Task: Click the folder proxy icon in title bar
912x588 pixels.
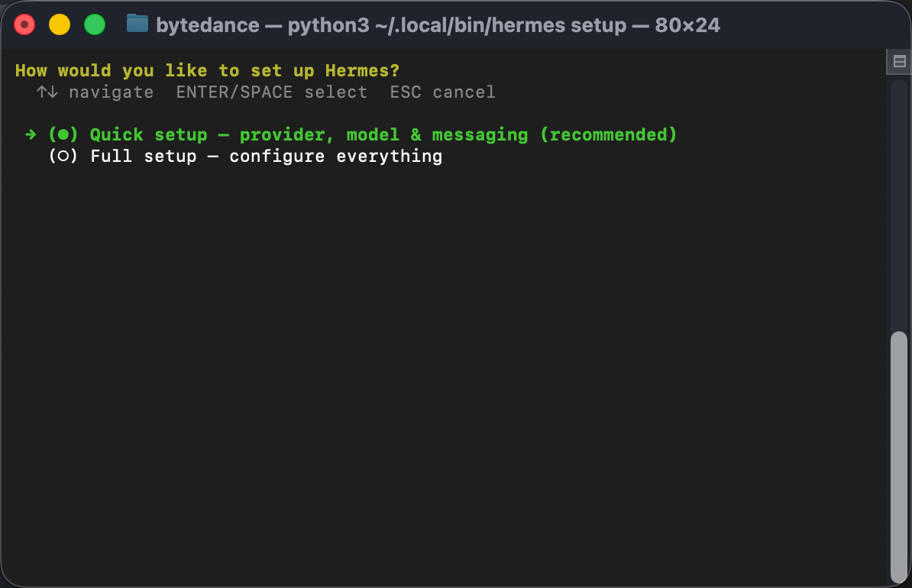Action: (137, 24)
